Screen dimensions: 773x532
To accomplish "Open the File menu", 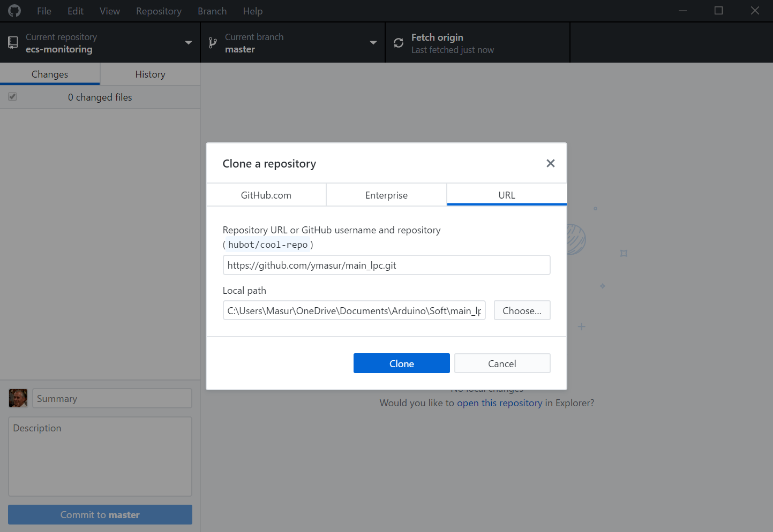I will (x=44, y=11).
